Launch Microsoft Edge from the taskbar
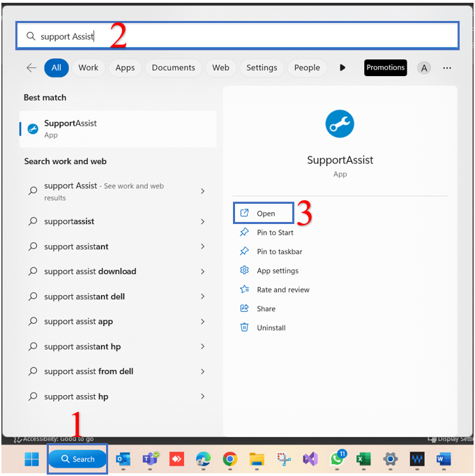 203,459
